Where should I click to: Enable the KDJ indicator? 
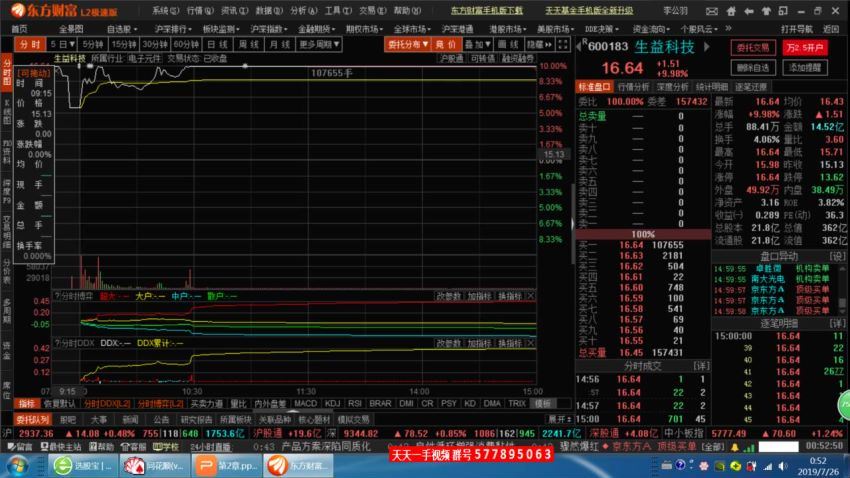point(332,403)
